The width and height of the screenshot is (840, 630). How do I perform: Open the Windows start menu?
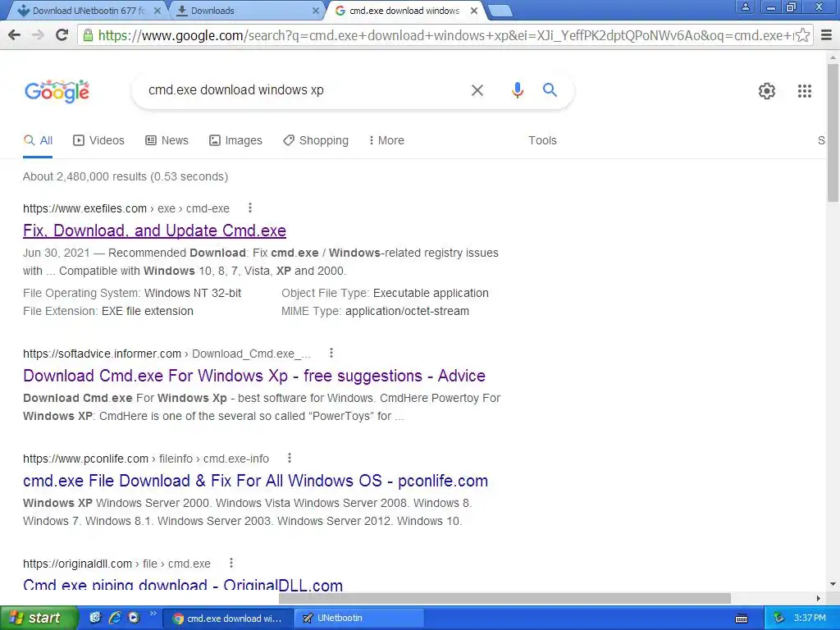click(x=39, y=618)
